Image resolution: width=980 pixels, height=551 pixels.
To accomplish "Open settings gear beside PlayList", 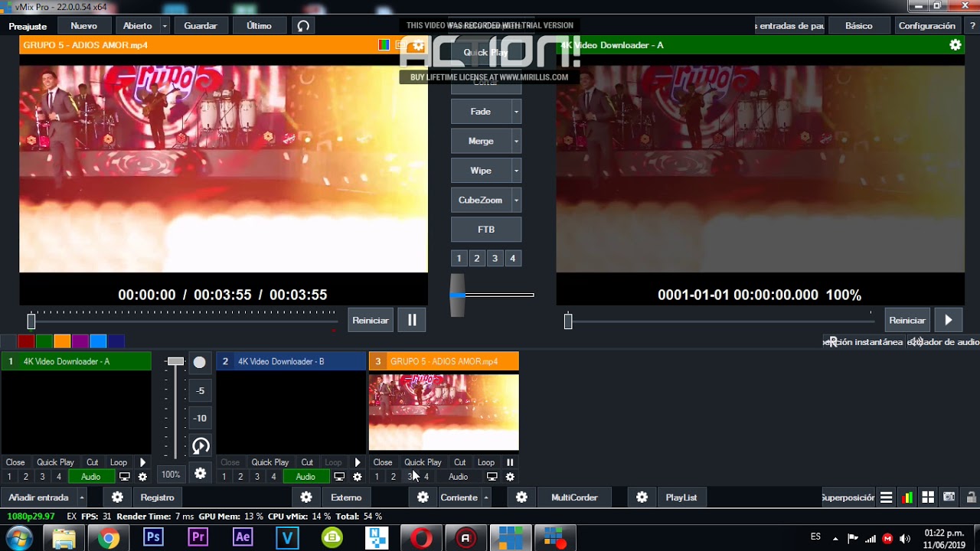I will (x=642, y=497).
